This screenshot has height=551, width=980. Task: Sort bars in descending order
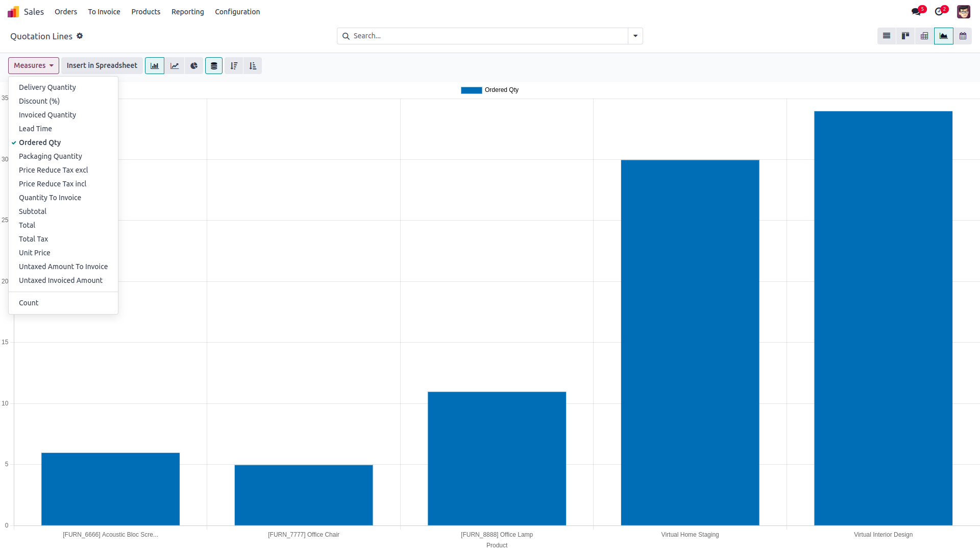234,66
